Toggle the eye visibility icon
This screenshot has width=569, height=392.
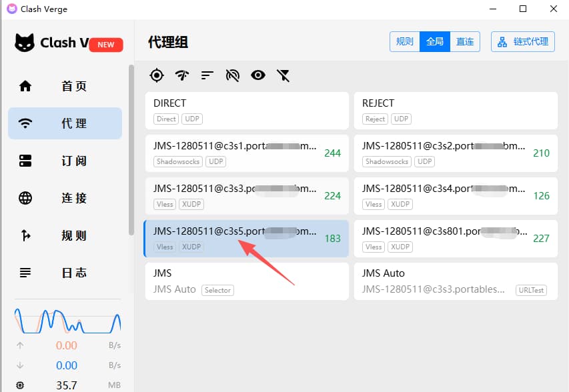(258, 75)
